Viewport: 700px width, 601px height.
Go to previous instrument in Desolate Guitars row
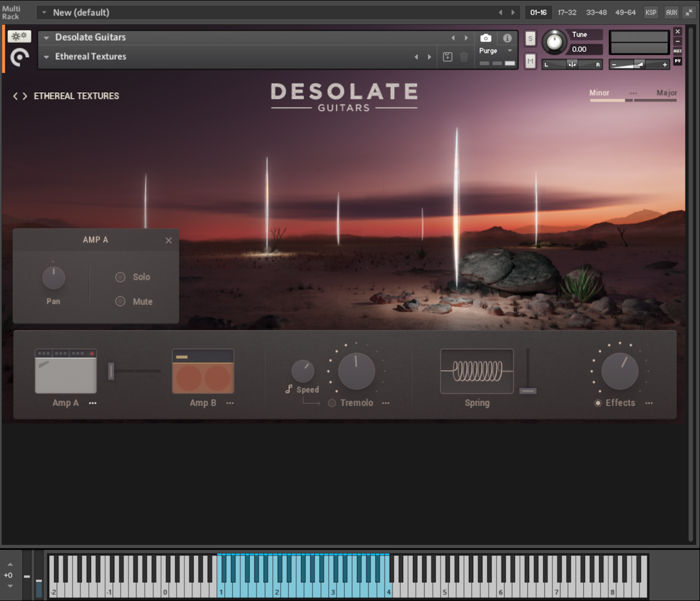pyautogui.click(x=453, y=38)
